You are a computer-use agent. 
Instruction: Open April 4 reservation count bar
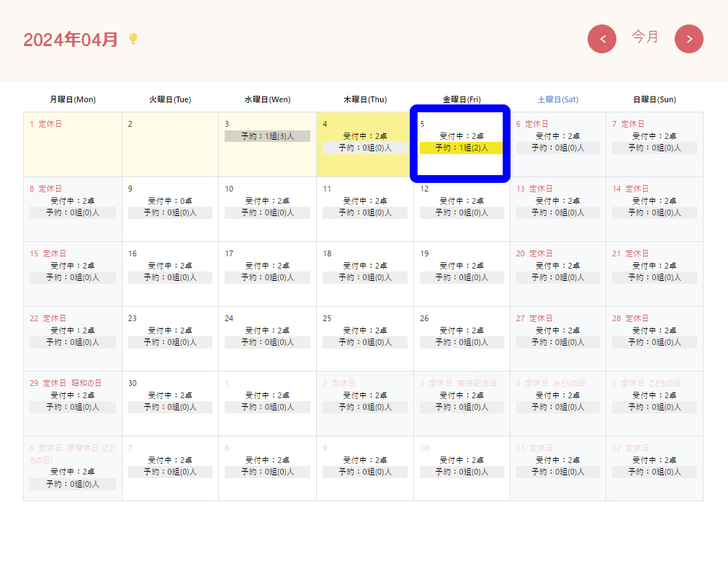coord(364,148)
